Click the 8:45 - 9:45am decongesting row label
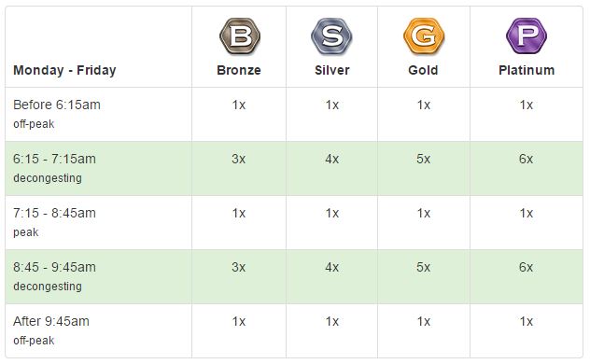The width and height of the screenshot is (590, 364). (x=54, y=276)
